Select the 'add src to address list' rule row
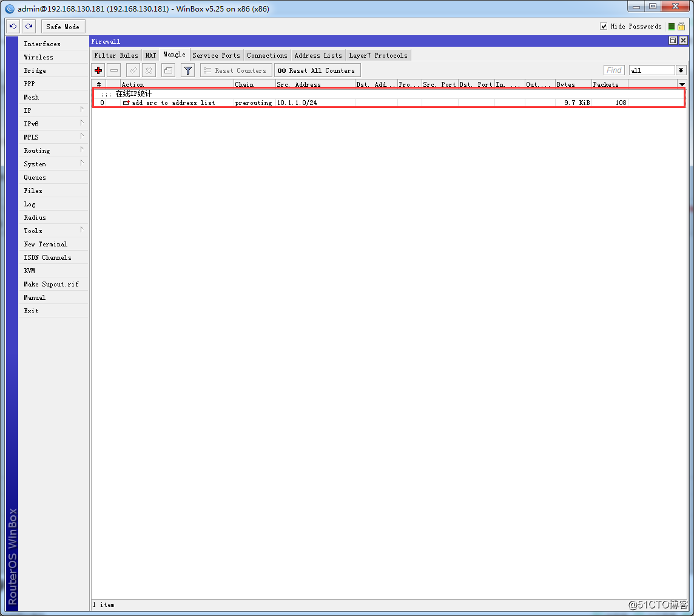This screenshot has width=694, height=616. (389, 103)
